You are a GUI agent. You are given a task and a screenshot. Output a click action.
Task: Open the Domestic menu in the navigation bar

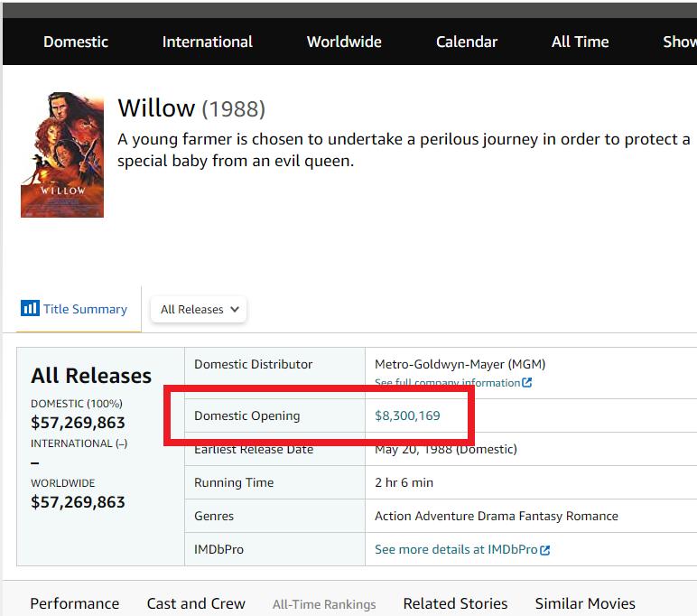(76, 42)
